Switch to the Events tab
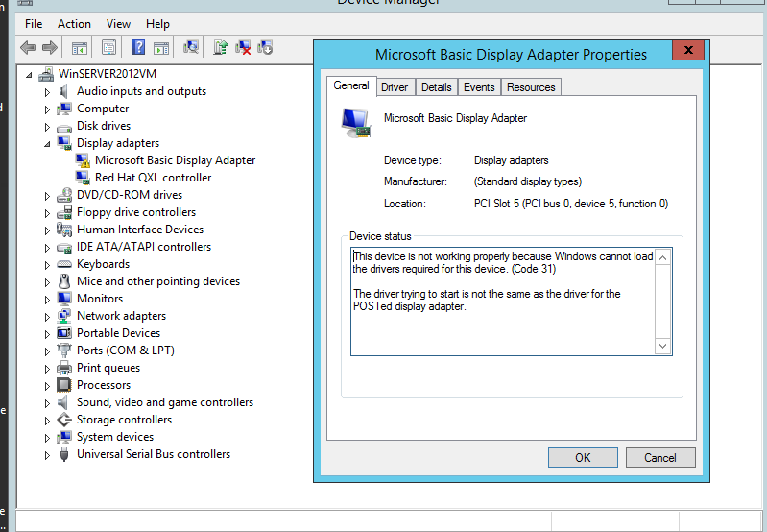 (x=479, y=87)
